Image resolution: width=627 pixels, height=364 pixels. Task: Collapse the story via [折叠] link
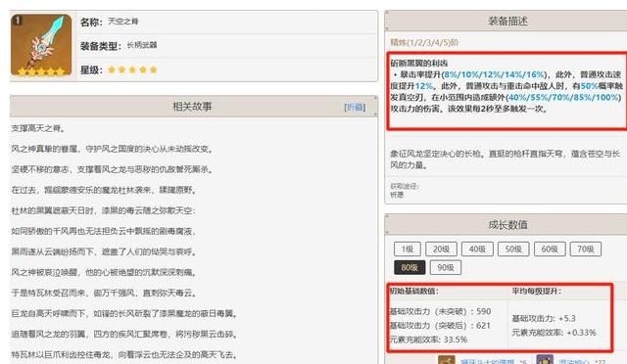(x=355, y=107)
